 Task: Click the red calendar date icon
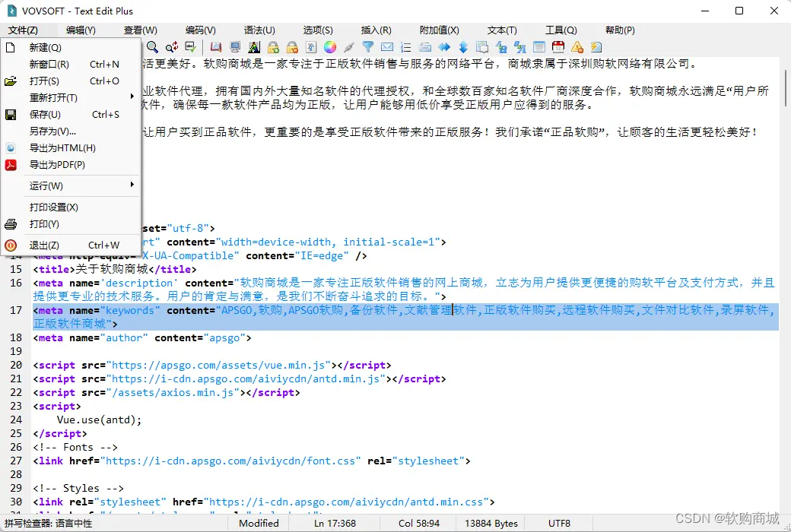[x=558, y=47]
